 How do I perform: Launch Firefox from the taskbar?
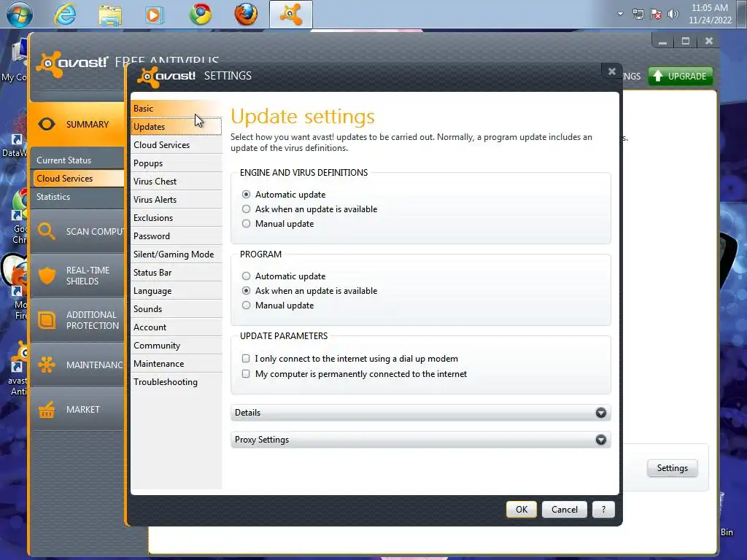point(246,15)
